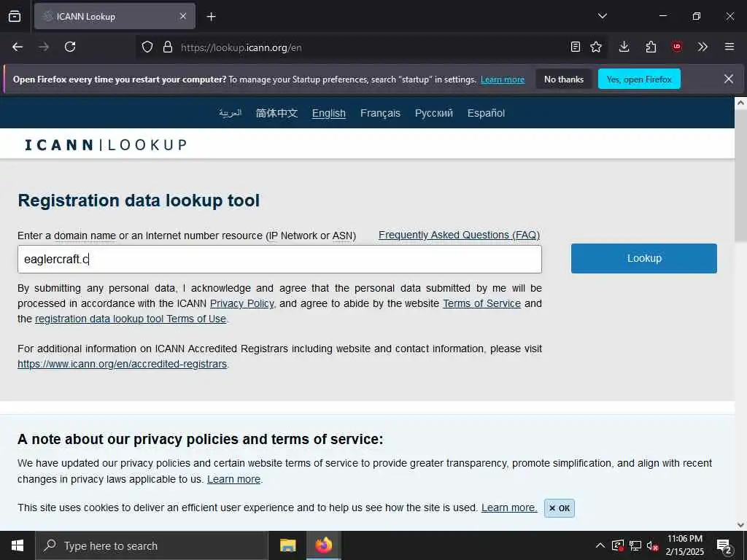Screen dimensions: 747x560
Task: Open the Firefox application menu
Action: point(729,47)
